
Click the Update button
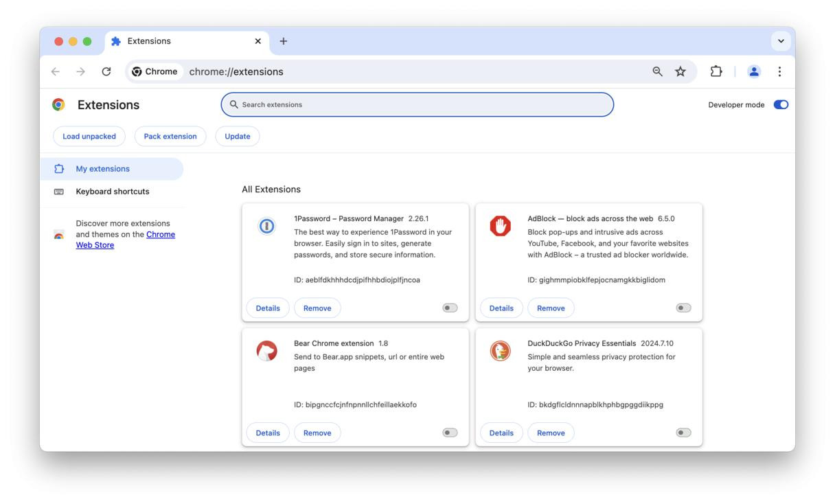(x=238, y=136)
